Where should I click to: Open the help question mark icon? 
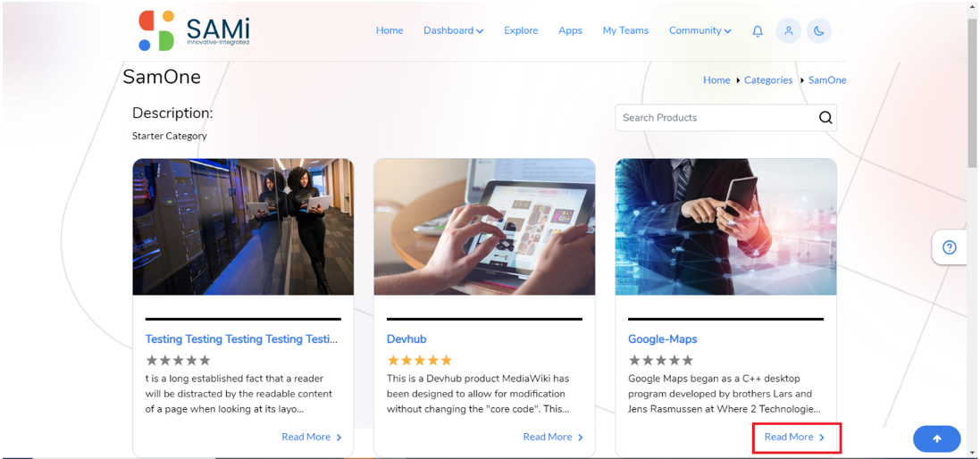(950, 248)
